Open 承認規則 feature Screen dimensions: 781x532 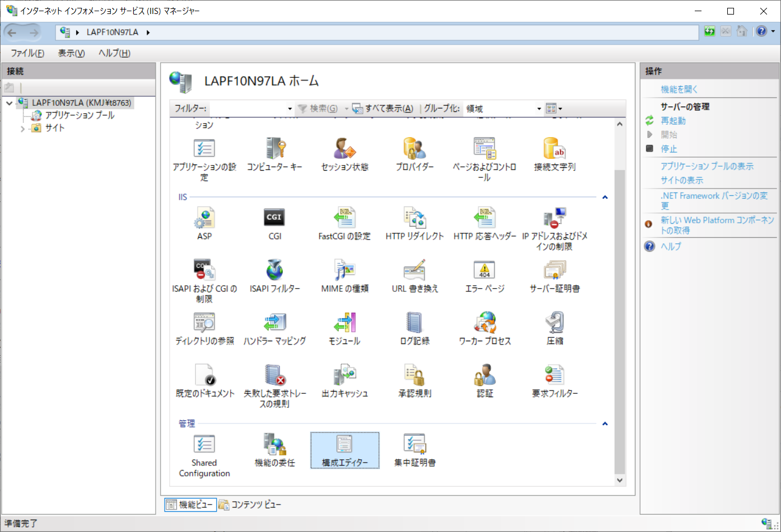click(x=414, y=382)
